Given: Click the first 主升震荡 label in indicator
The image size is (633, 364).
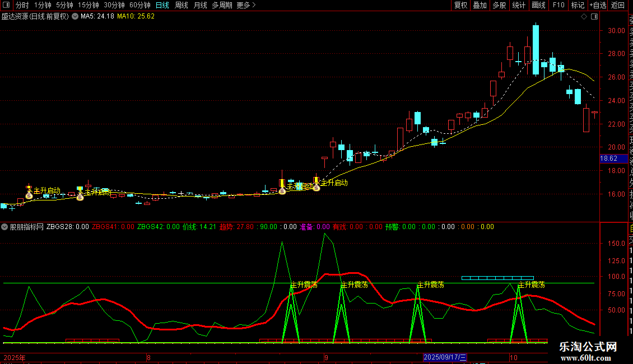Looking at the screenshot, I should click(304, 285).
